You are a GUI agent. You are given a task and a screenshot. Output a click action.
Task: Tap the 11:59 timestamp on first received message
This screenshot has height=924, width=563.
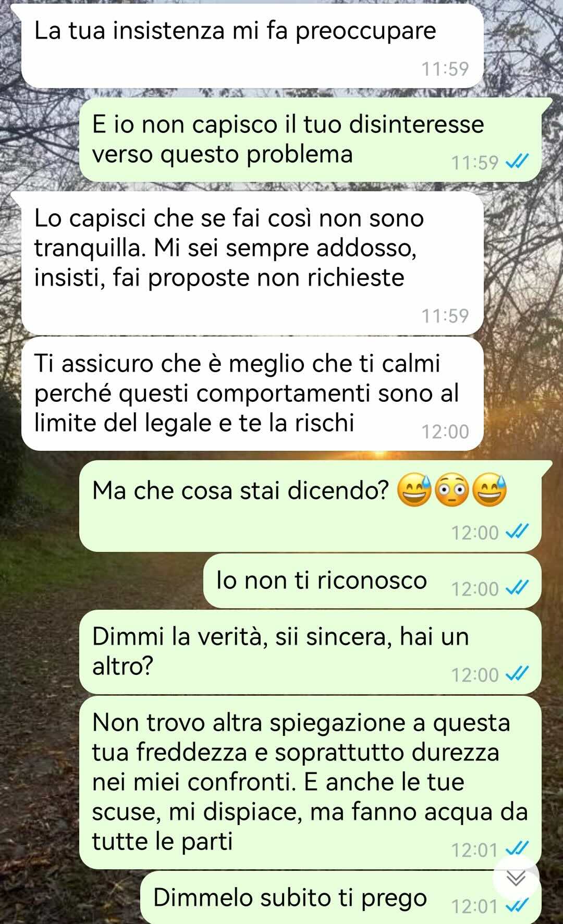click(445, 69)
